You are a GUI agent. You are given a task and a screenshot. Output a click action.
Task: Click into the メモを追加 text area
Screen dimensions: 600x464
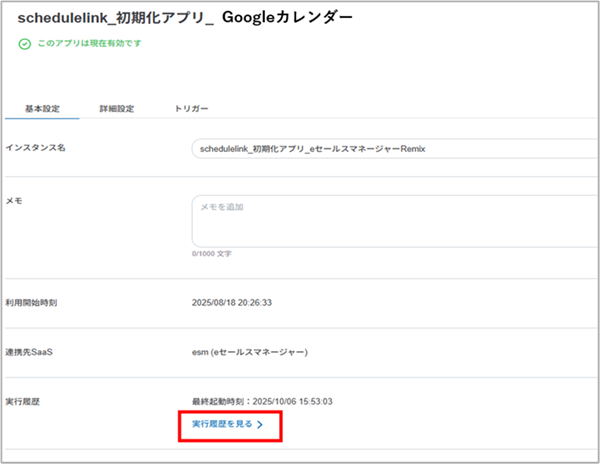tap(390, 220)
